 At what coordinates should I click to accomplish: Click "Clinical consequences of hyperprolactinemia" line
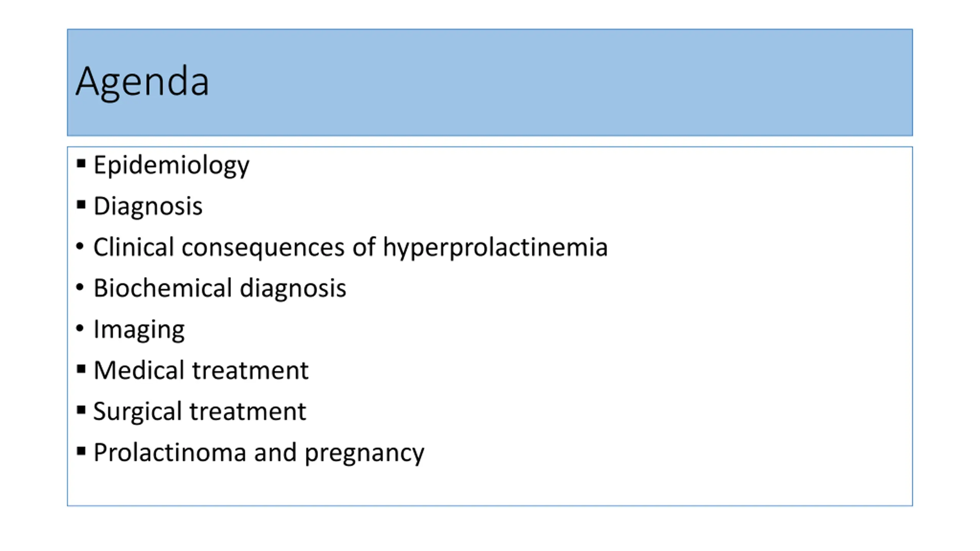(350, 248)
